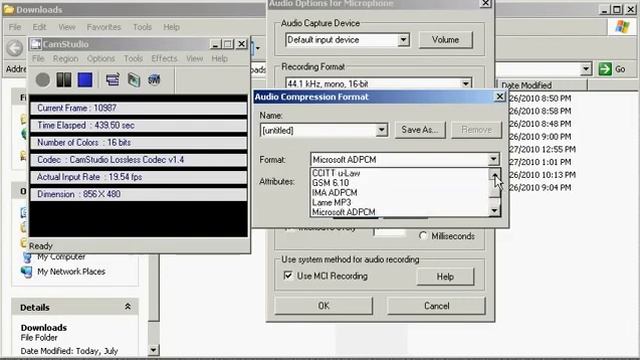
Task: Click the 26/2010 10:13 PM date entry
Action: (542, 175)
